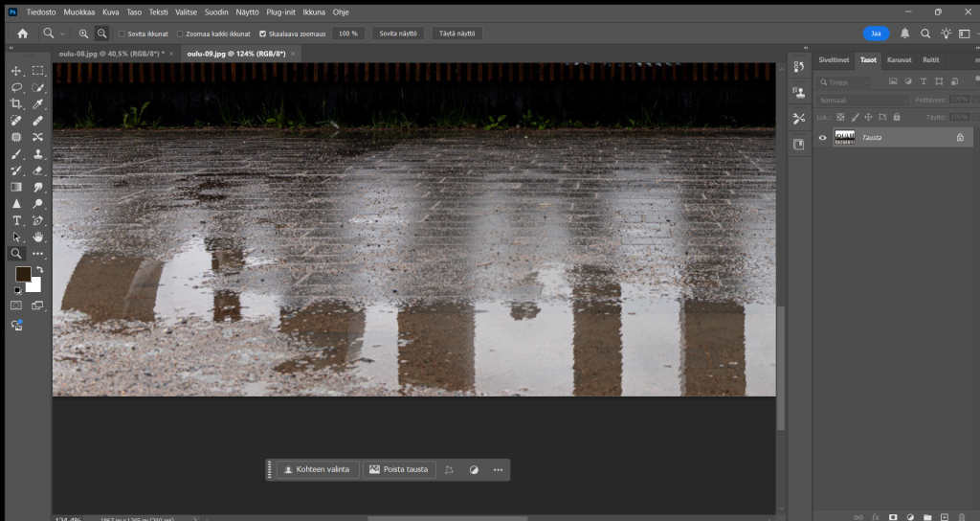Open the notifications bell
980x521 pixels.
[904, 34]
